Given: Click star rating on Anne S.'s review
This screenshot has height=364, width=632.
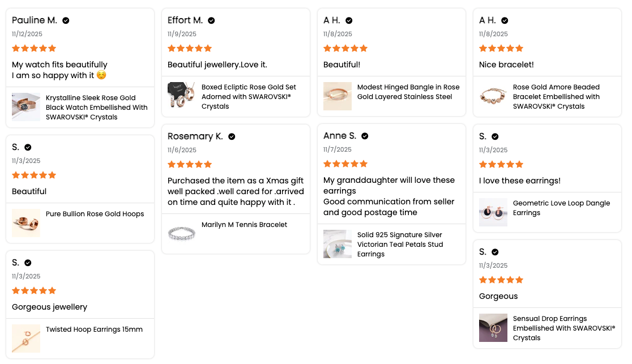Looking at the screenshot, I should click(345, 164).
